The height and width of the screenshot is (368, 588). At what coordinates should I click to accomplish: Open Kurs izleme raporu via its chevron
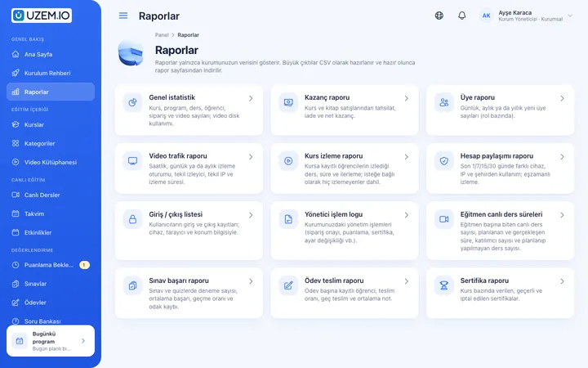(x=407, y=157)
